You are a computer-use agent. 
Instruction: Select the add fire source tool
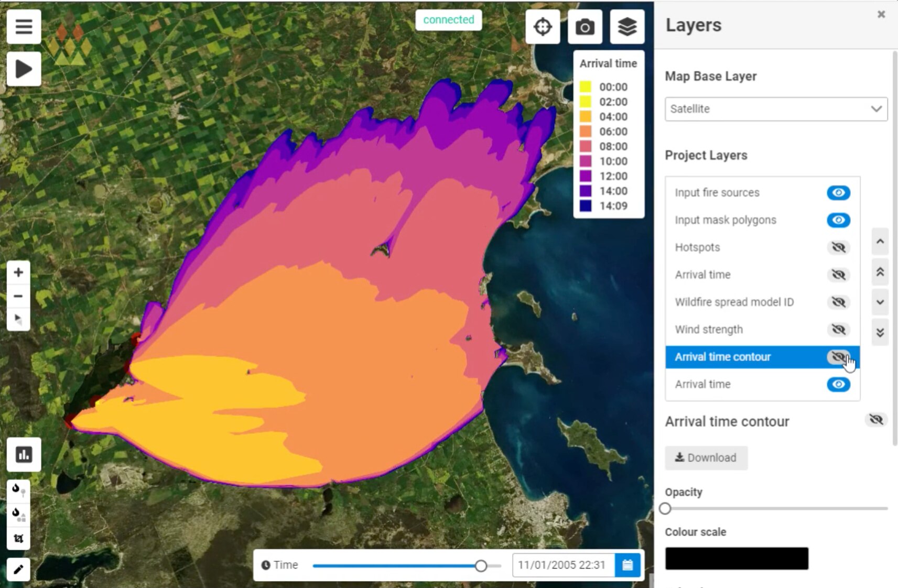[x=18, y=491]
